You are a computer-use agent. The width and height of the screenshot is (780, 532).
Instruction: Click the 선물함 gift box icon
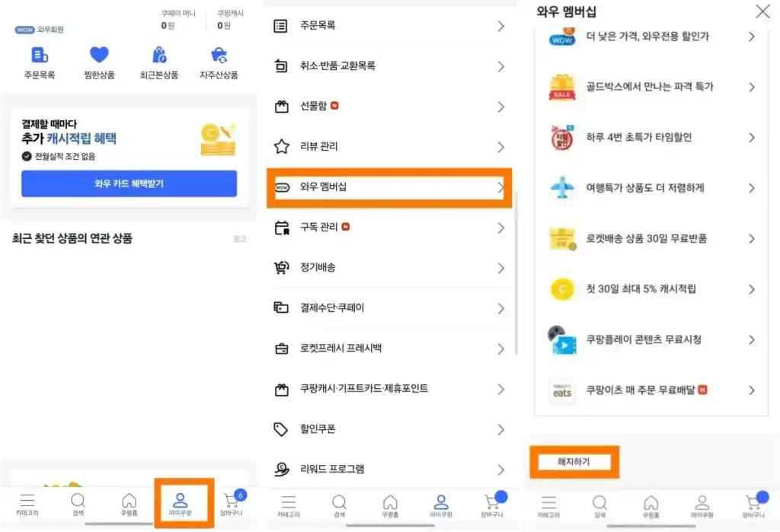pos(282,107)
